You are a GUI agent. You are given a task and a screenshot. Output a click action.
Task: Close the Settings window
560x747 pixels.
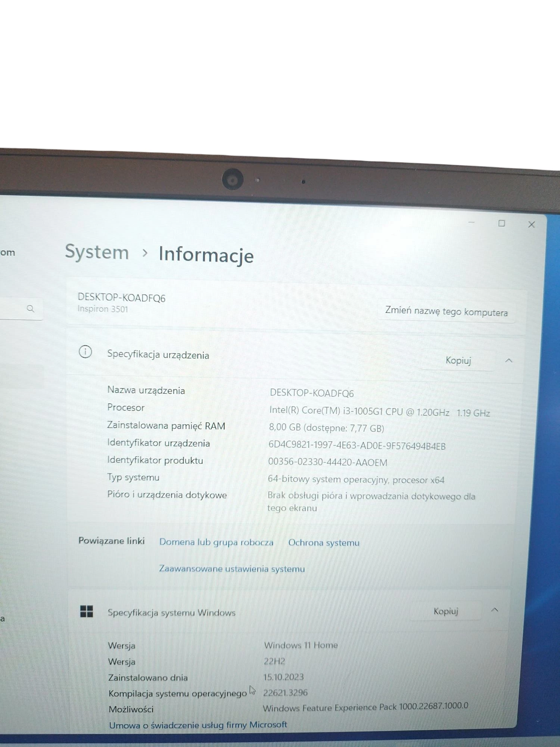click(531, 224)
